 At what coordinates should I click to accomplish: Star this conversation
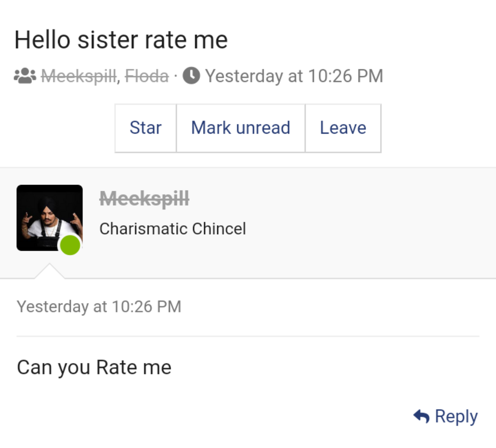[x=145, y=128]
